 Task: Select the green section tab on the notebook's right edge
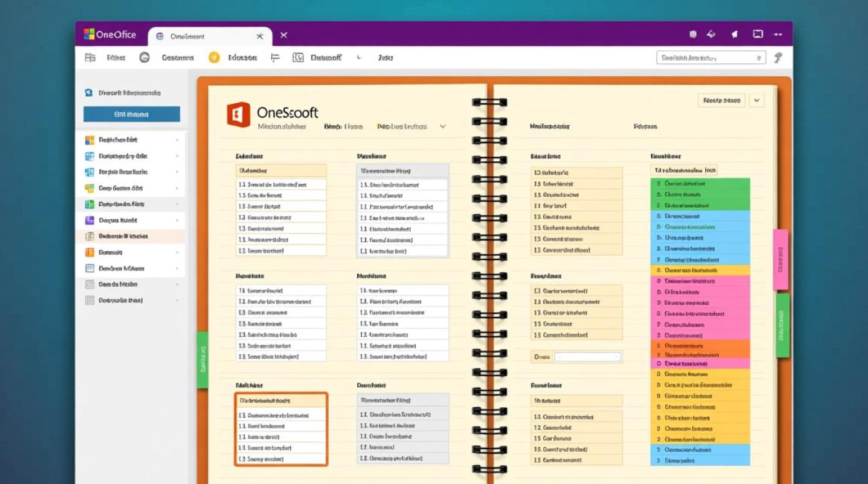(783, 325)
